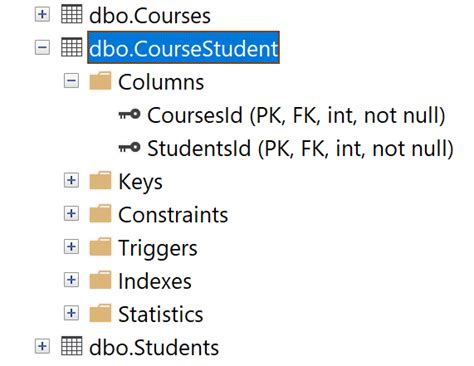The image size is (474, 366).
Task: Click the key icon next to CoursesId
Action: [129, 114]
